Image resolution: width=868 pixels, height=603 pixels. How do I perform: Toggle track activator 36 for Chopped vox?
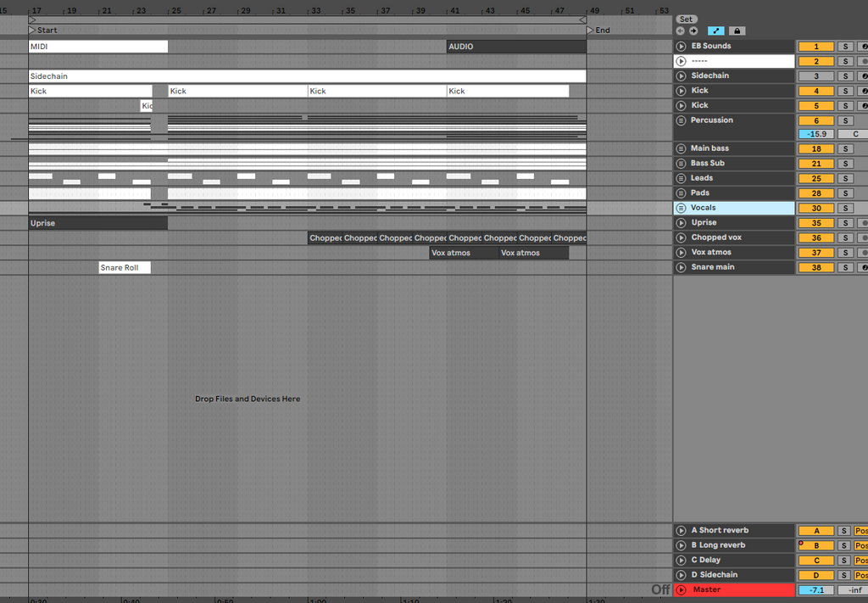click(x=816, y=237)
